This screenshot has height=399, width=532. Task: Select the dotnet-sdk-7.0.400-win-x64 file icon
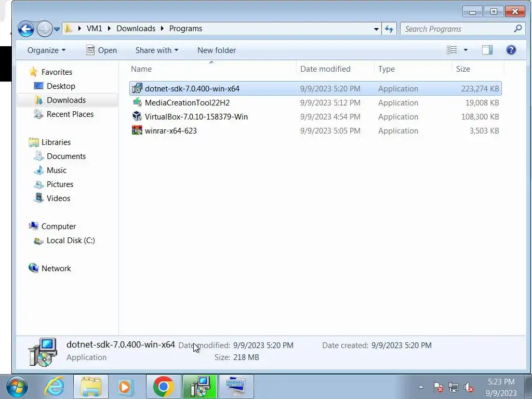click(x=137, y=88)
